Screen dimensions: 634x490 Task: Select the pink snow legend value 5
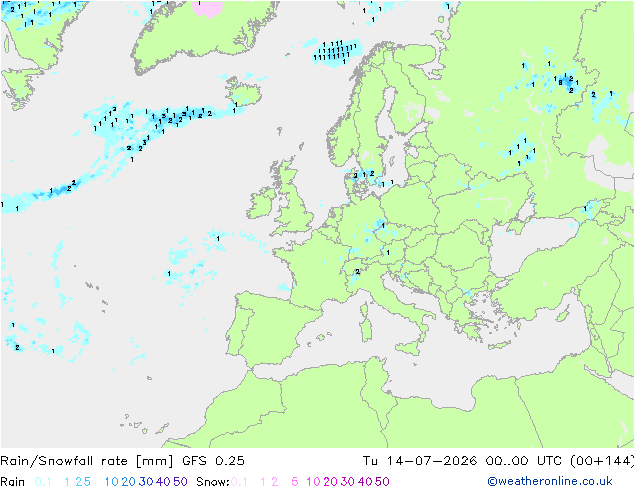pos(295,482)
